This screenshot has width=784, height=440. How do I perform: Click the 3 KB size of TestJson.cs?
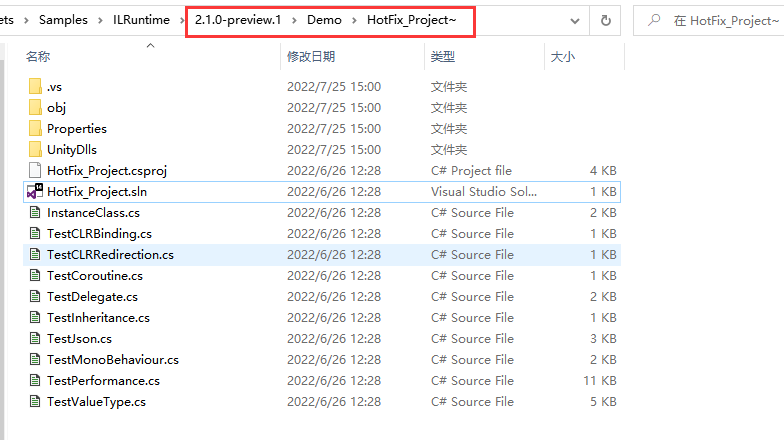coord(604,339)
